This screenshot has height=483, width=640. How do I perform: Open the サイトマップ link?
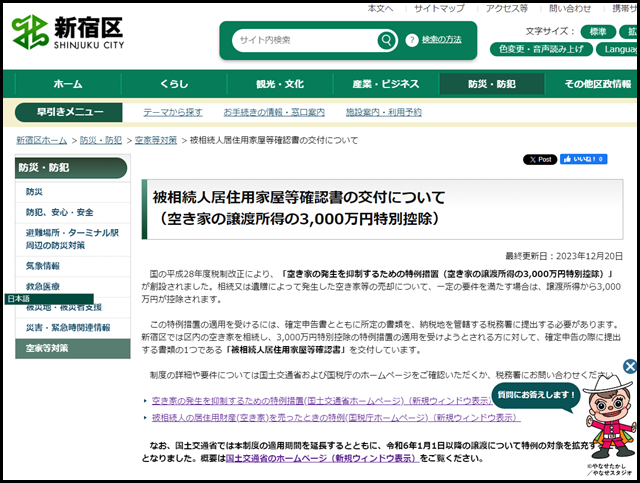click(439, 8)
